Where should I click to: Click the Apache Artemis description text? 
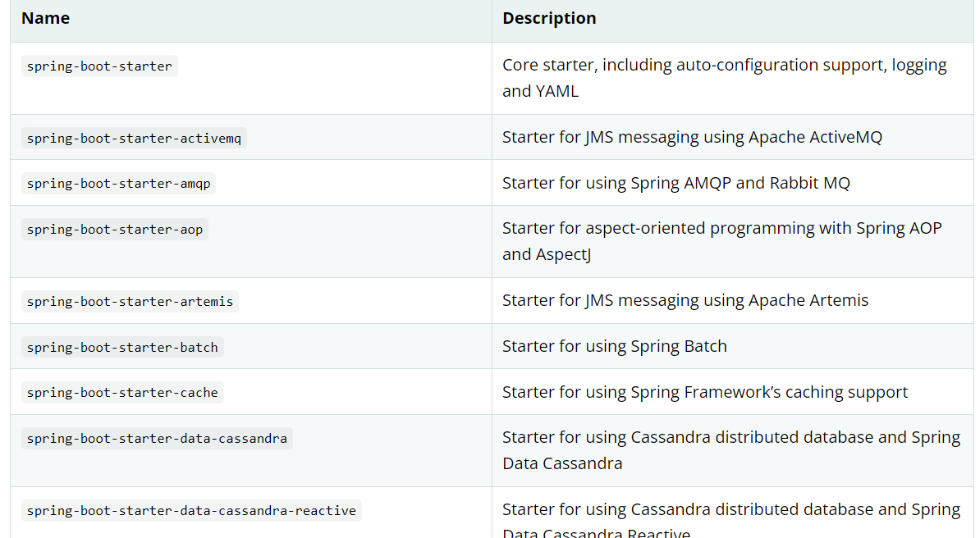click(x=685, y=300)
